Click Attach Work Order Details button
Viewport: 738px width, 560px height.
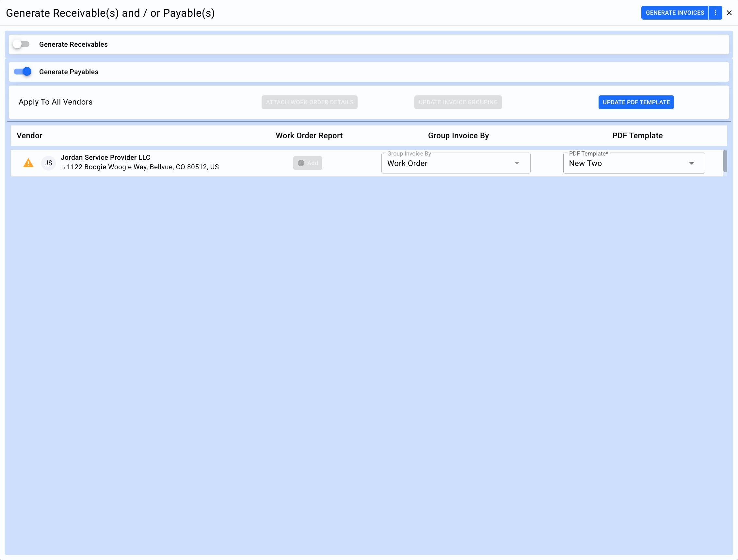(x=309, y=102)
